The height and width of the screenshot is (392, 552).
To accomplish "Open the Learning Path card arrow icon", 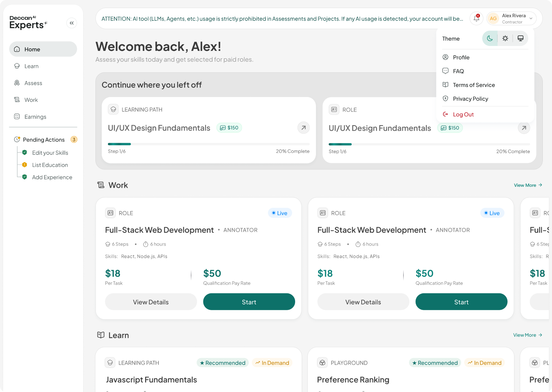I will pos(303,128).
